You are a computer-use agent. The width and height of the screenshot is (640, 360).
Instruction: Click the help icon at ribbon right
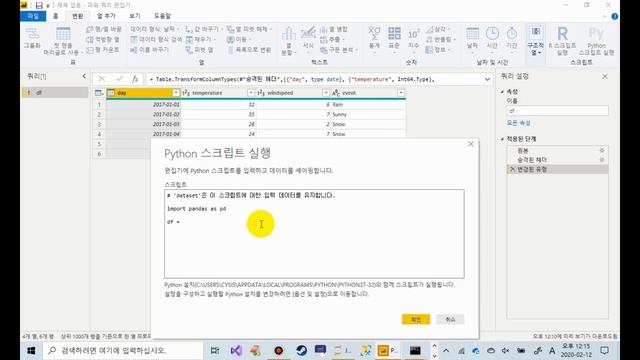click(x=615, y=16)
